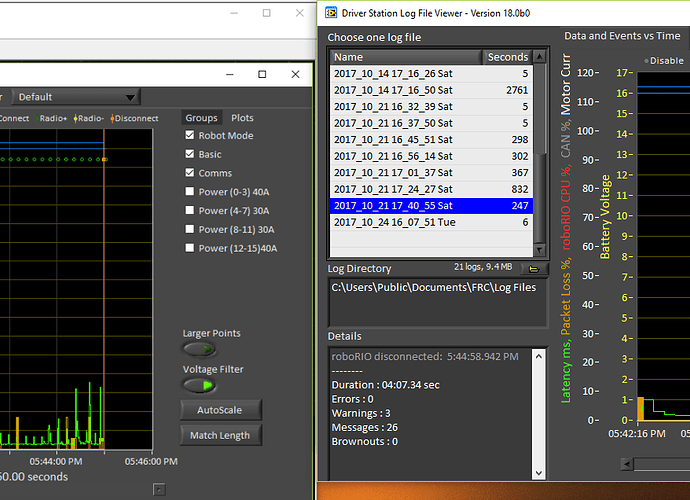Select log 2017_10_14 17_16_50 Sat
The image size is (690, 500).
tap(431, 90)
